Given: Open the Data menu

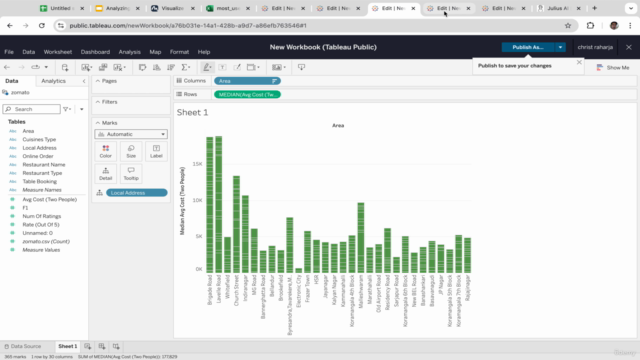Looking at the screenshot, I should pyautogui.click(x=29, y=52).
